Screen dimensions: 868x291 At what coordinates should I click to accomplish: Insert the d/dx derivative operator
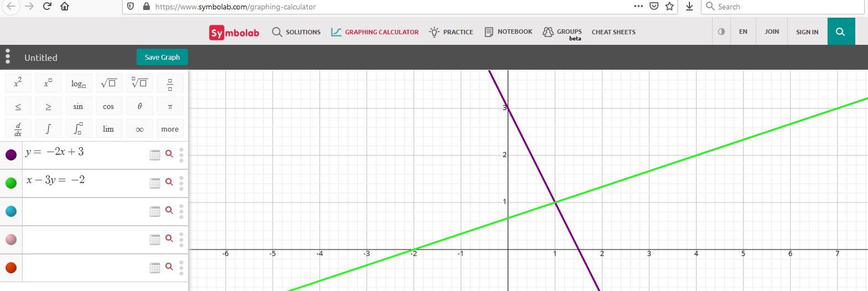pyautogui.click(x=18, y=129)
